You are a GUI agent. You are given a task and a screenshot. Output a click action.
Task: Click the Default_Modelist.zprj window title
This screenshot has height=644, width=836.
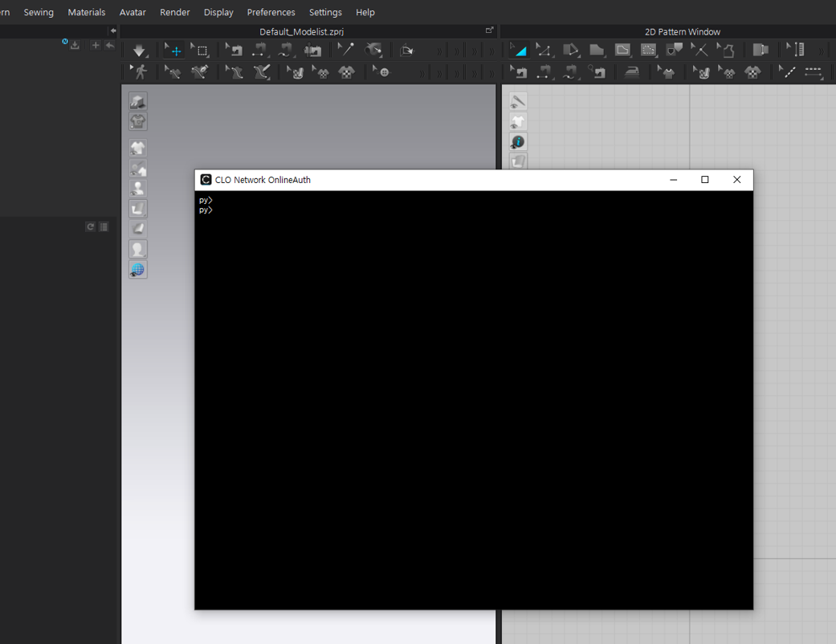tap(301, 32)
